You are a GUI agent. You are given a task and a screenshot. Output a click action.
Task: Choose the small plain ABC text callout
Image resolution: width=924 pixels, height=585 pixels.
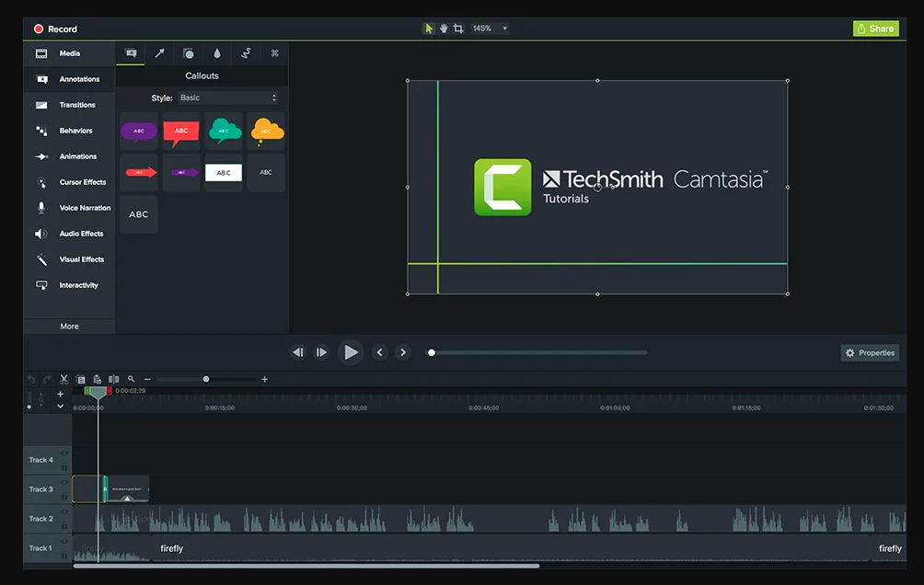click(266, 173)
